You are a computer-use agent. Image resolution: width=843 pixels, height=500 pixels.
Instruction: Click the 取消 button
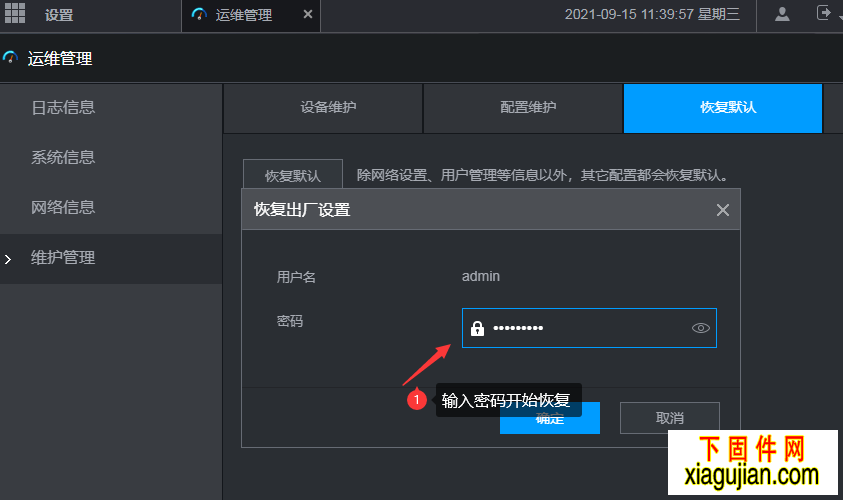coord(670,418)
